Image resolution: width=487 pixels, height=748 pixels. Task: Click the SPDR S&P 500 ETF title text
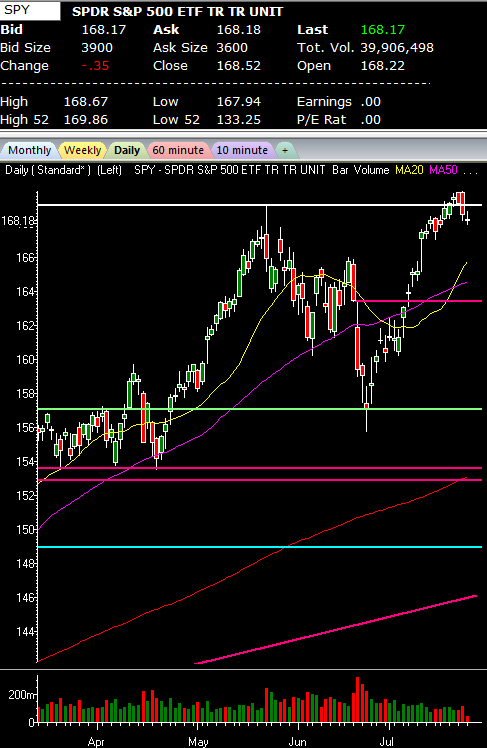(x=177, y=11)
